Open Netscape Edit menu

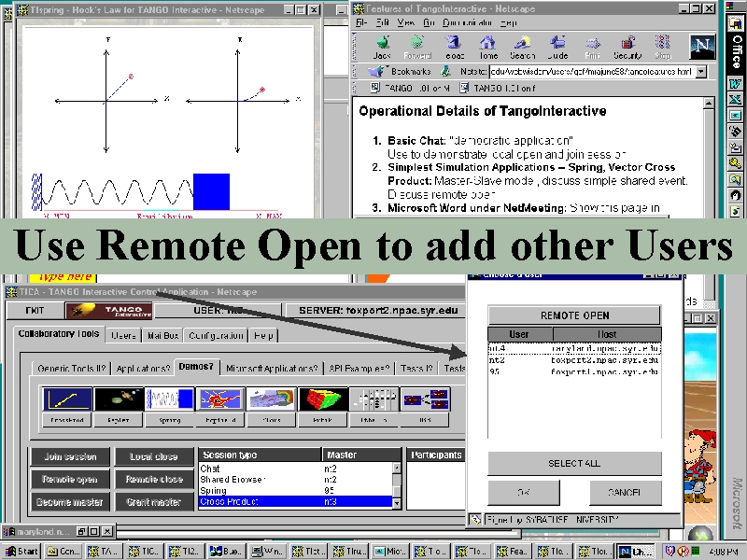click(383, 22)
